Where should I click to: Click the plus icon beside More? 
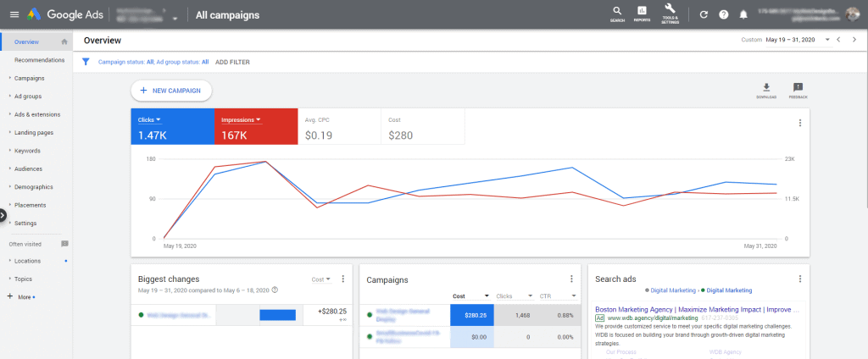point(9,296)
